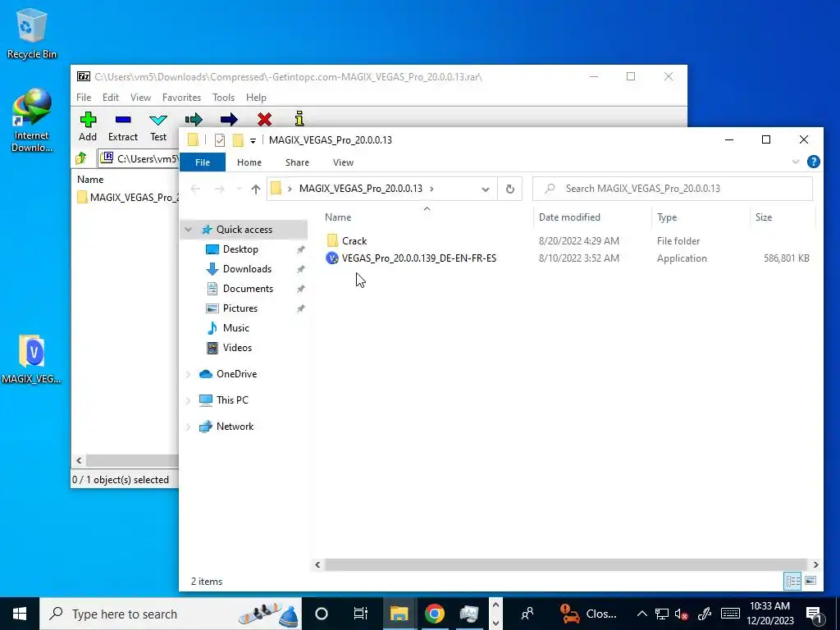840x630 pixels.
Task: Sort by the Name column header
Action: [x=427, y=217]
